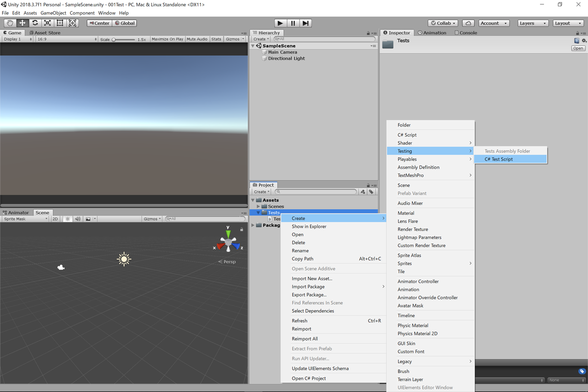Open the Collab dropdown
Viewport: 588px width, 392px height.
tap(443, 23)
